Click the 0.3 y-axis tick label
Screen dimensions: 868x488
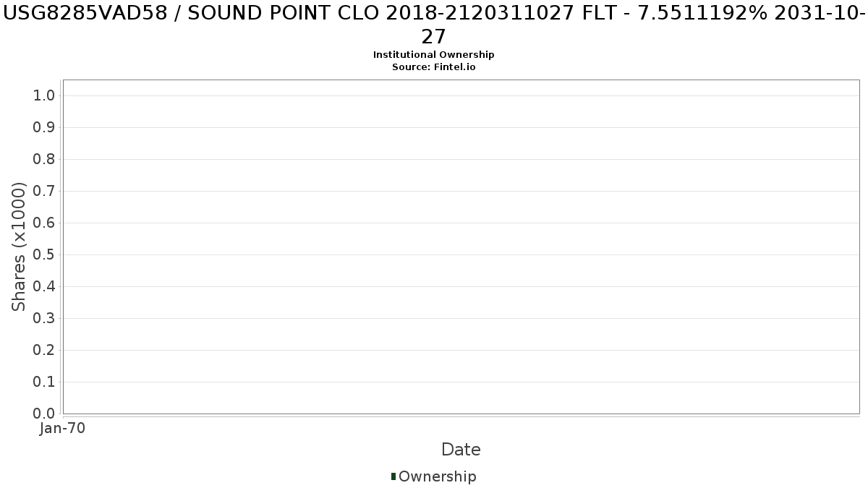click(x=44, y=319)
